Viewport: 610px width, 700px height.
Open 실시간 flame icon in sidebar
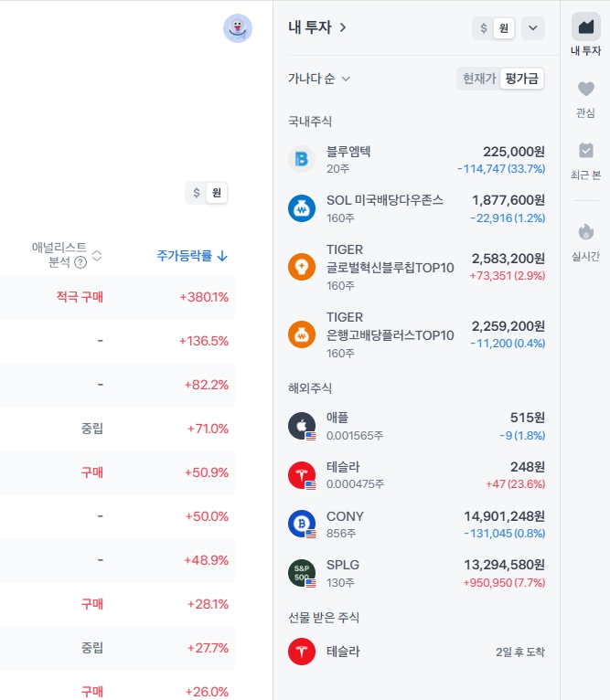(586, 232)
